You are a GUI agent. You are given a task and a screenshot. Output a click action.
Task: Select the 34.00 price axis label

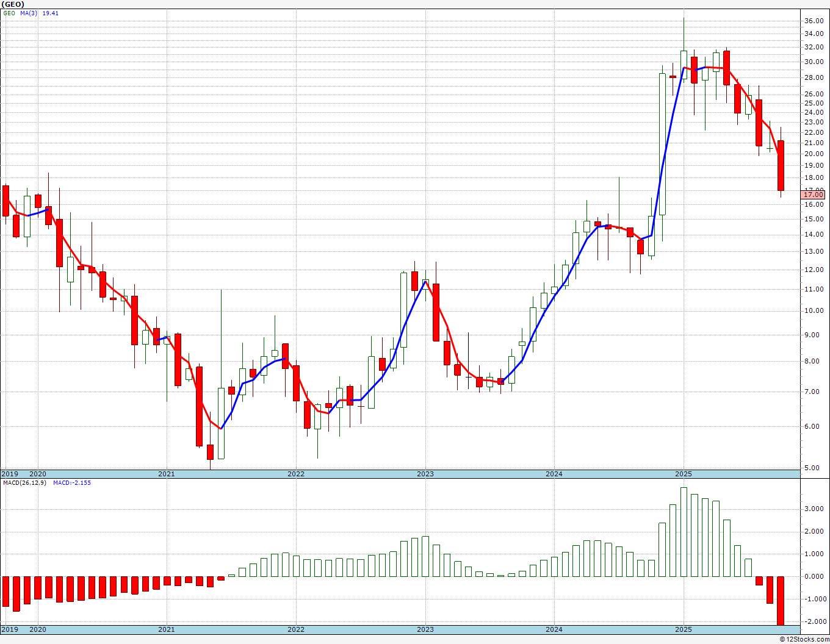[814, 33]
